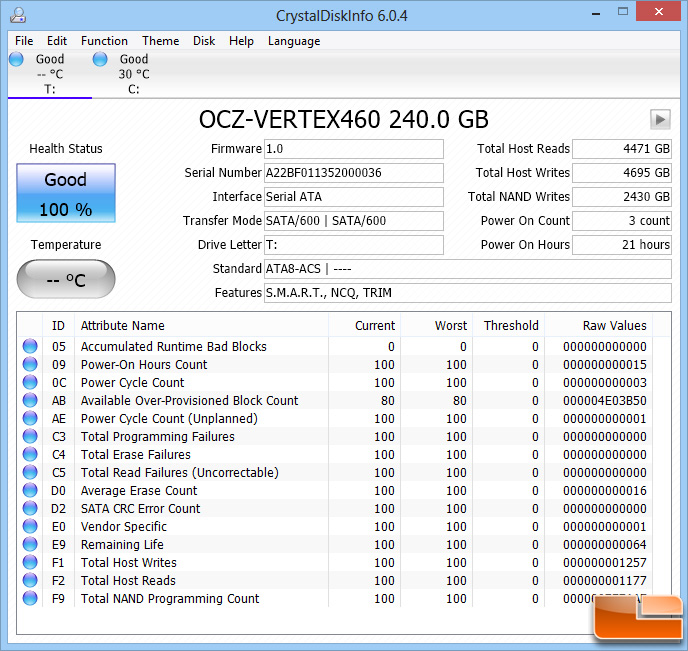Click the Power On Count value box
This screenshot has width=688, height=651.
coord(621,221)
